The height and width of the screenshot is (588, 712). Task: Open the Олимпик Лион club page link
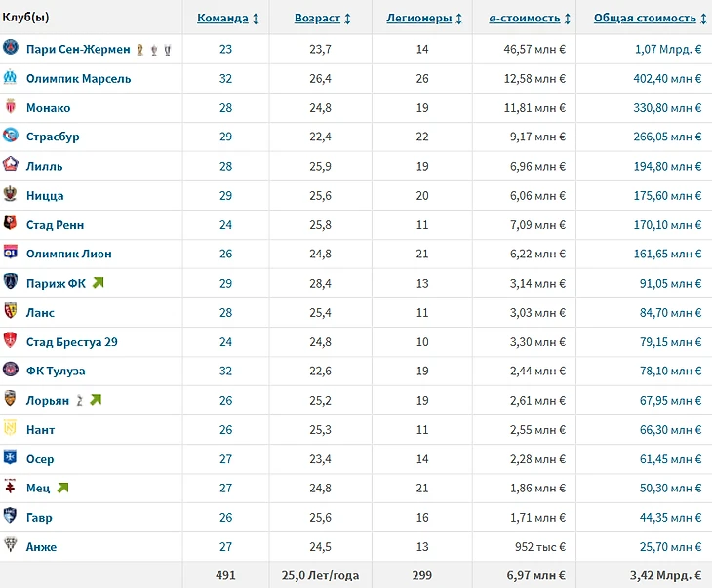click(x=69, y=254)
